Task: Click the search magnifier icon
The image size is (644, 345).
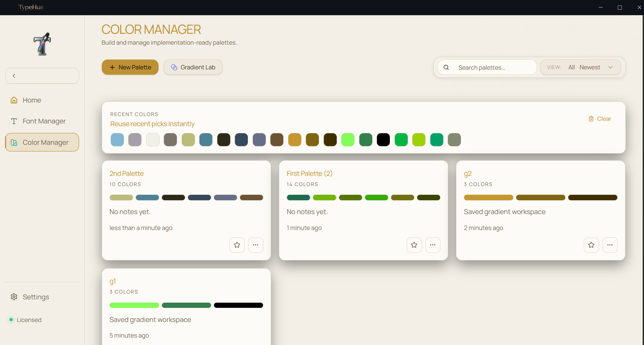Action: [x=446, y=67]
